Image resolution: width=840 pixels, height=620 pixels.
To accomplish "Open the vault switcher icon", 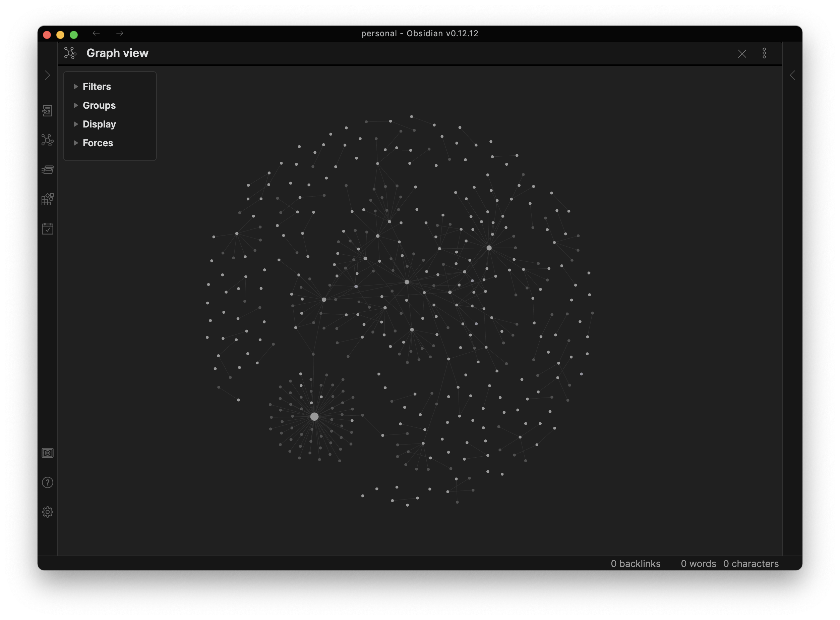I will [x=47, y=453].
